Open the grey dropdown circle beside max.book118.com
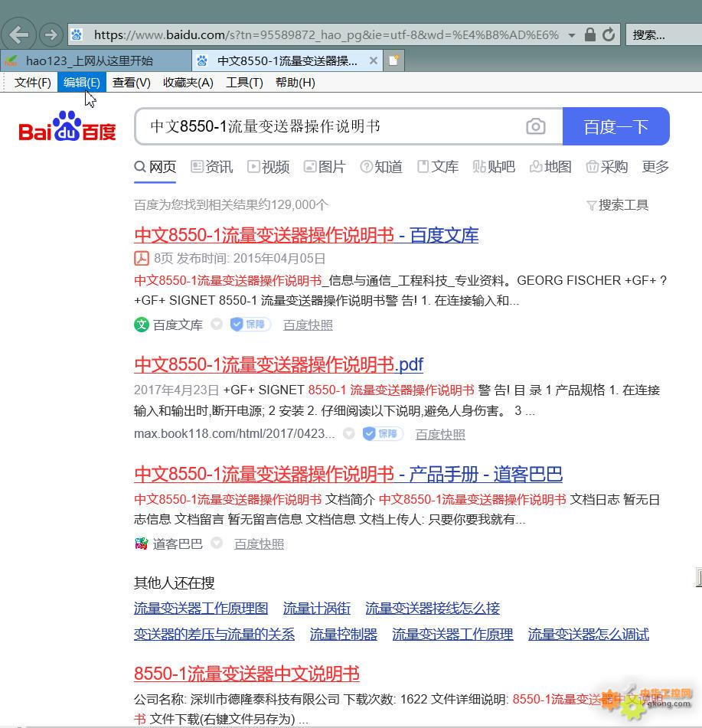The height and width of the screenshot is (728, 702). coord(348,433)
